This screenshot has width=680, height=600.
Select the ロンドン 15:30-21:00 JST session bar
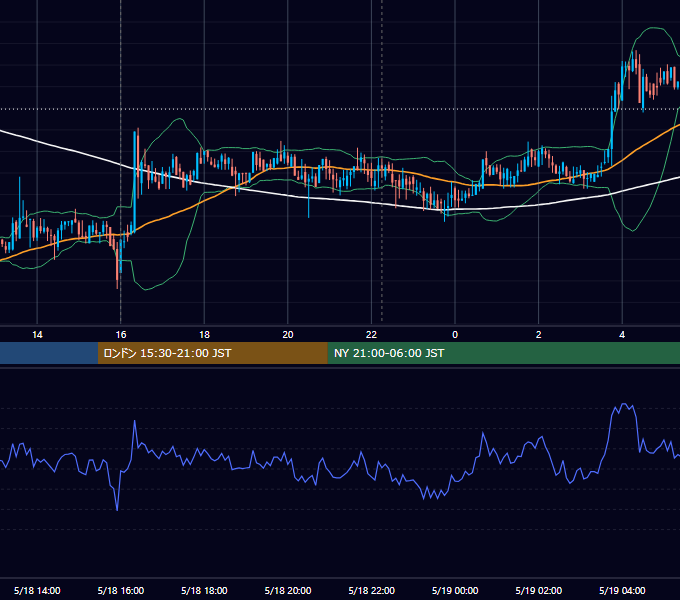point(212,353)
